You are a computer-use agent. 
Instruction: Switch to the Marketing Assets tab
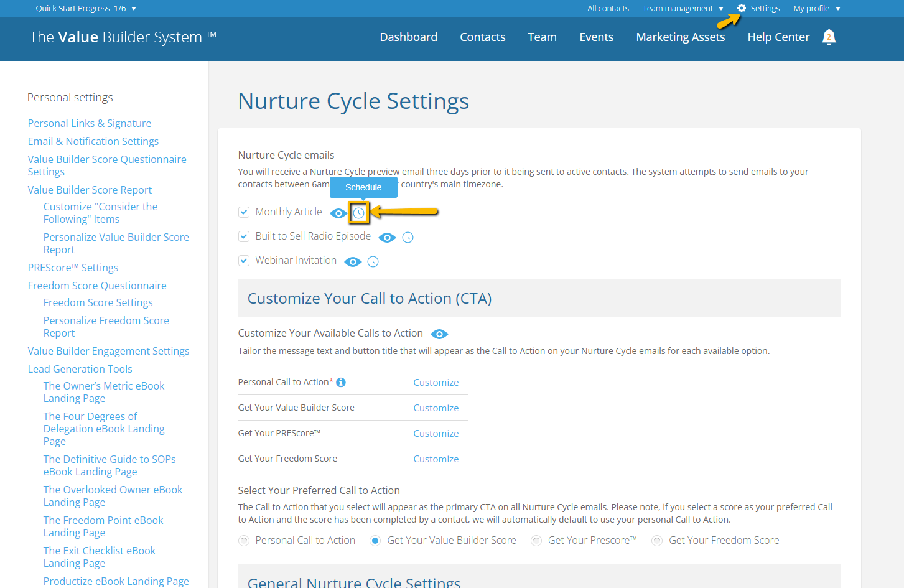680,37
